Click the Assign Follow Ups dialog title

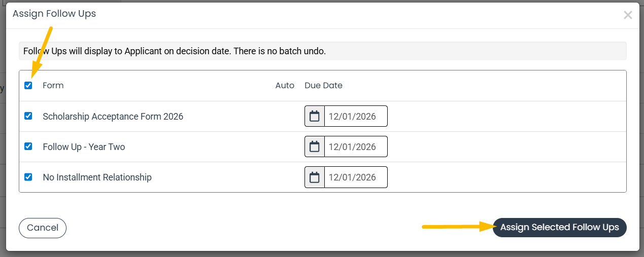[x=54, y=14]
